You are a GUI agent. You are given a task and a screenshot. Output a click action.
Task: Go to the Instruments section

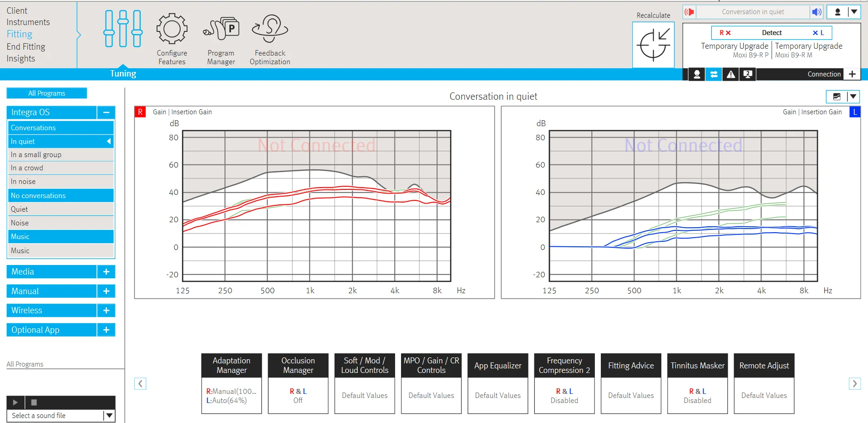28,22
